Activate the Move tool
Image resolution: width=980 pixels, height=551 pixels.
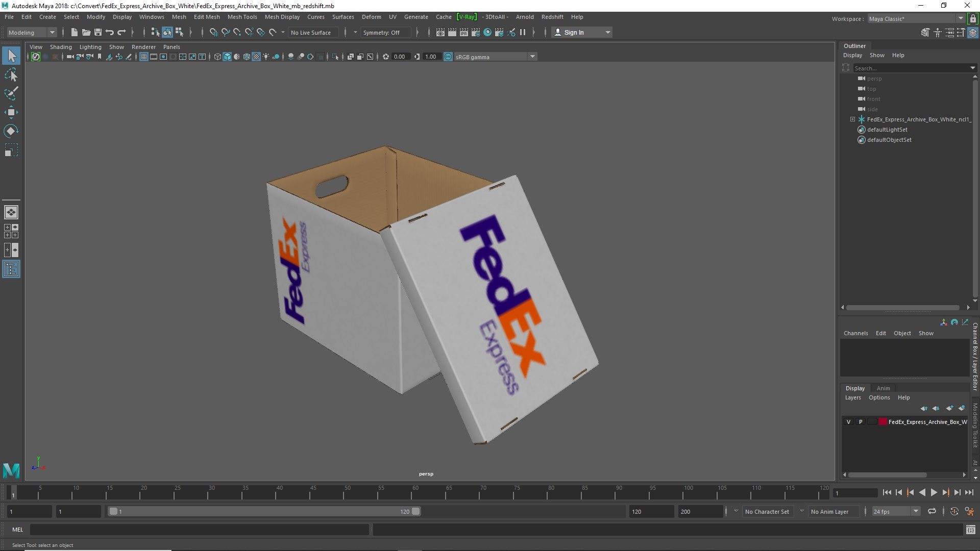point(11,113)
